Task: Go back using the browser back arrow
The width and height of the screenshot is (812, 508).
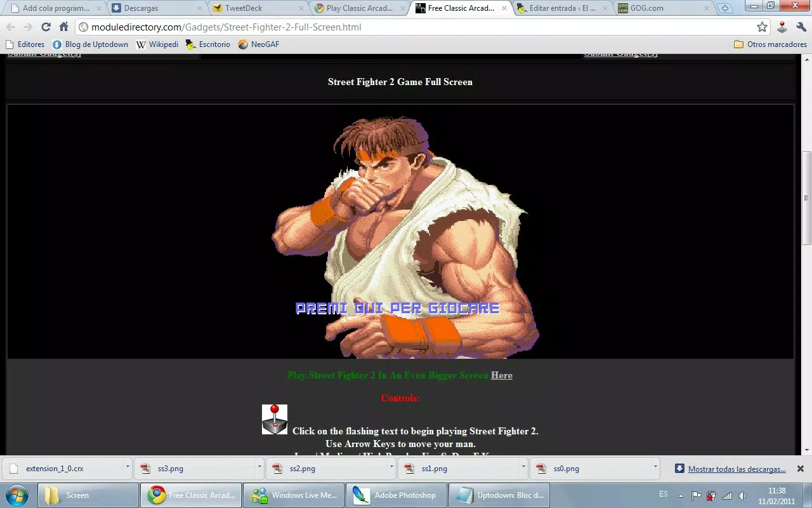Action: tap(11, 27)
